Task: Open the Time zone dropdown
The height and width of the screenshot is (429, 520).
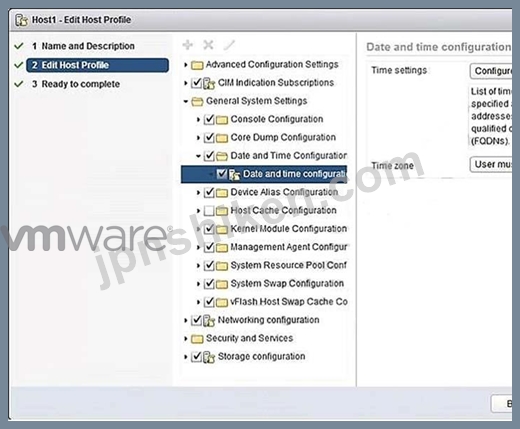Action: 491,164
